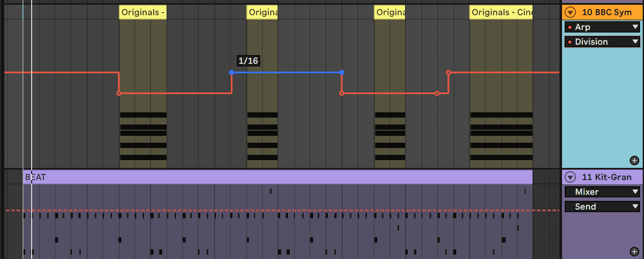644x259 pixels.
Task: Select the first Originals clip title
Action: (143, 12)
